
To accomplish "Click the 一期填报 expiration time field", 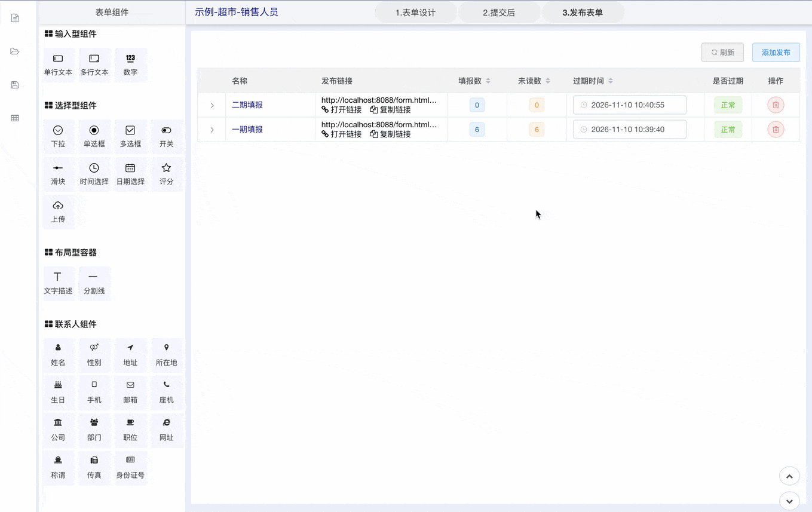I will click(x=629, y=130).
